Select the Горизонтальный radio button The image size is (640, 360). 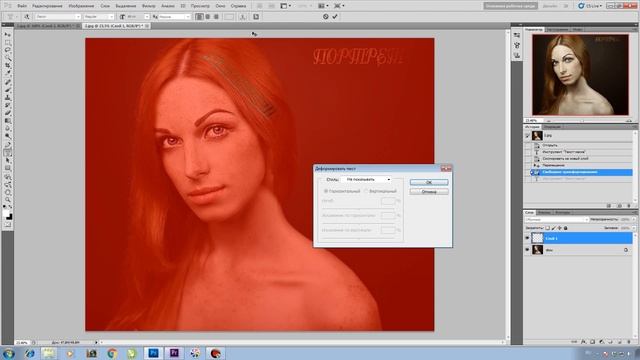tap(326, 191)
